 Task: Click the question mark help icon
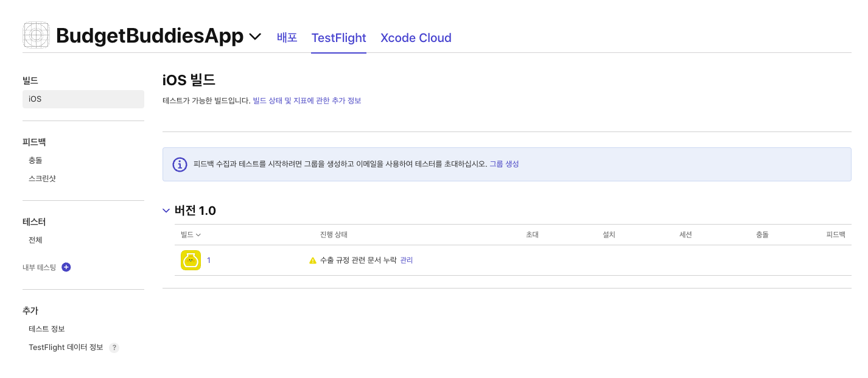(114, 348)
